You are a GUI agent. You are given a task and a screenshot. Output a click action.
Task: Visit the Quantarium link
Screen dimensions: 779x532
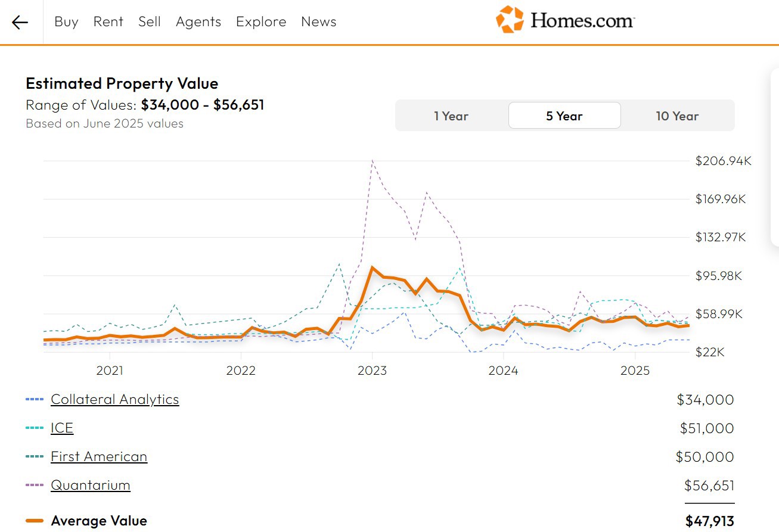click(91, 485)
